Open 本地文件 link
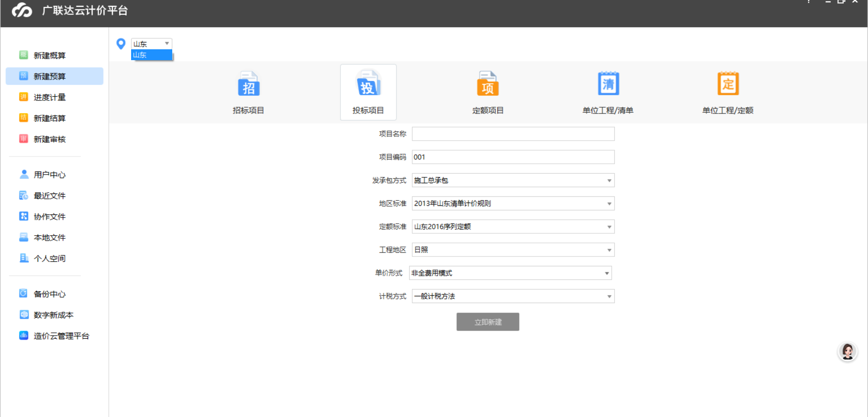The image size is (868, 417). pyautogui.click(x=49, y=237)
